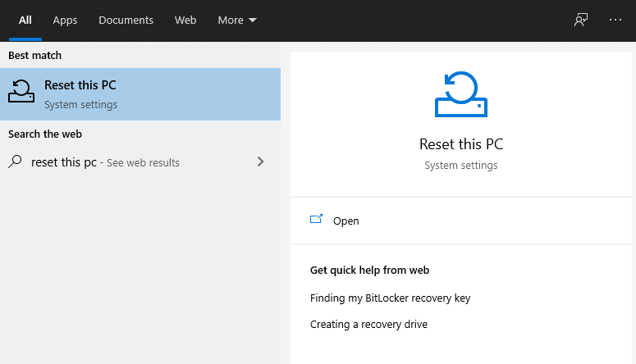Open the feedback icon in top bar

click(x=581, y=20)
